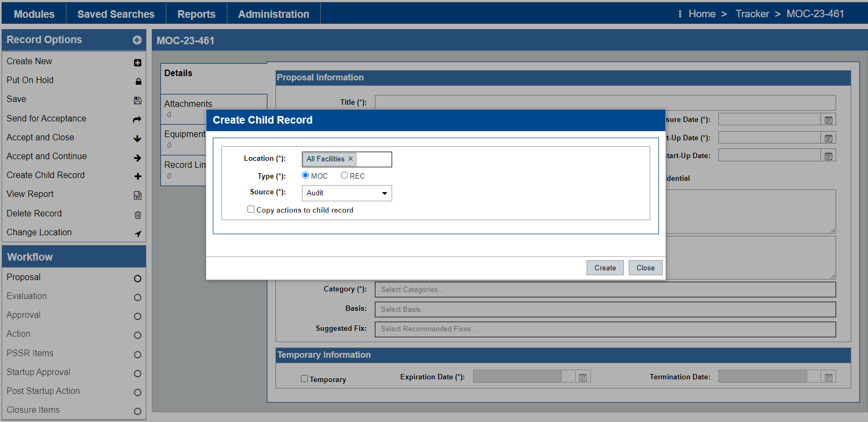Open the Suggested Fix dropdown
The image size is (868, 422).
605,329
